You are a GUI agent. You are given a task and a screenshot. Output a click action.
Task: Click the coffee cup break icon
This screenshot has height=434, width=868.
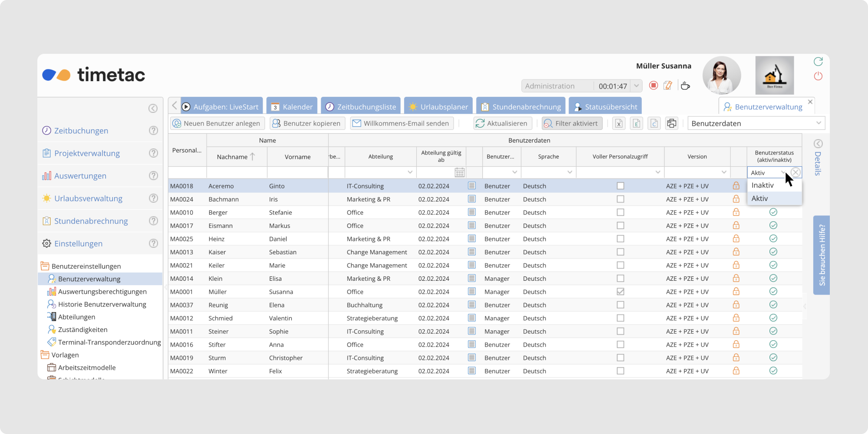pos(685,85)
